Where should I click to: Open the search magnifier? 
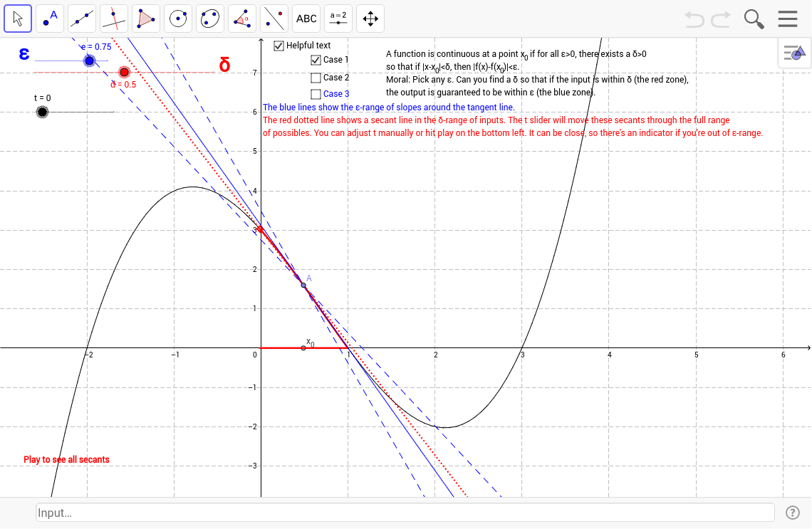(x=754, y=19)
